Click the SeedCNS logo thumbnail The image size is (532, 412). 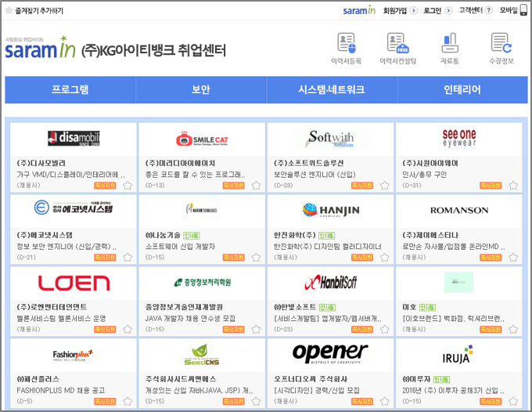[202, 355]
